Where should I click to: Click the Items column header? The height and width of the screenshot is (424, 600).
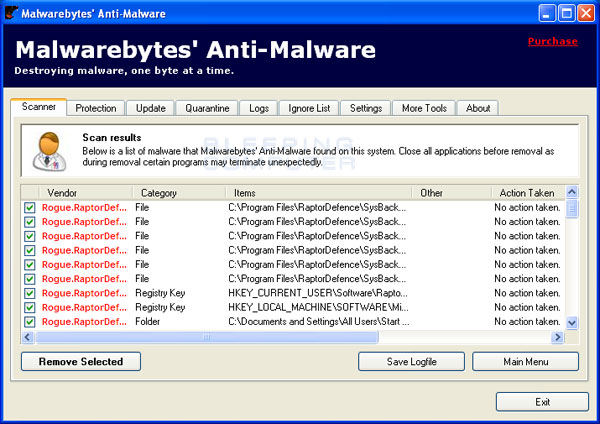(318, 193)
